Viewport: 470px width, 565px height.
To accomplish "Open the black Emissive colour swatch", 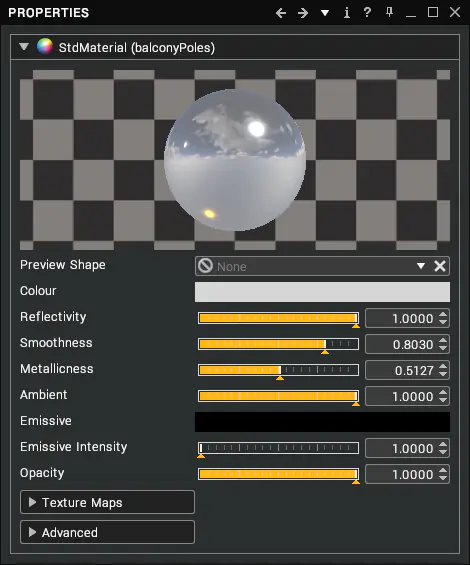I will point(322,422).
